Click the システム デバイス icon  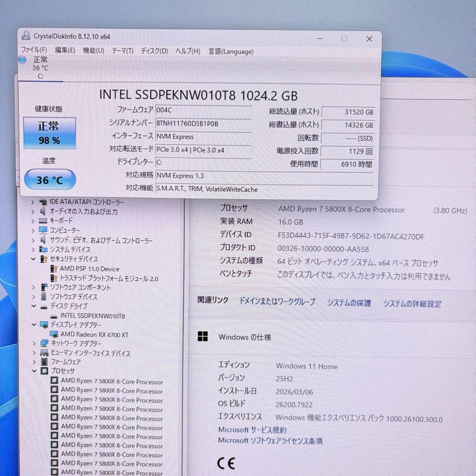point(43,249)
